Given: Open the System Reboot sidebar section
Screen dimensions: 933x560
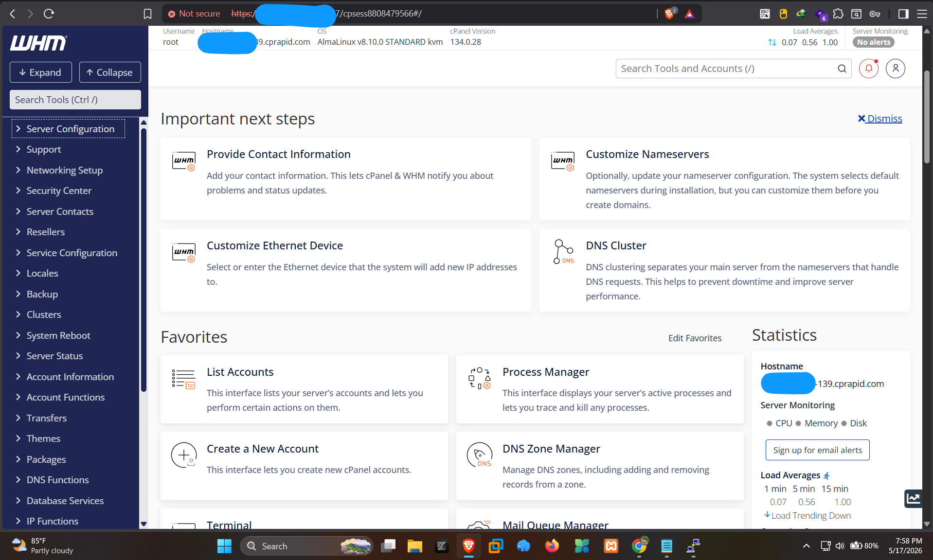Looking at the screenshot, I should 58,335.
